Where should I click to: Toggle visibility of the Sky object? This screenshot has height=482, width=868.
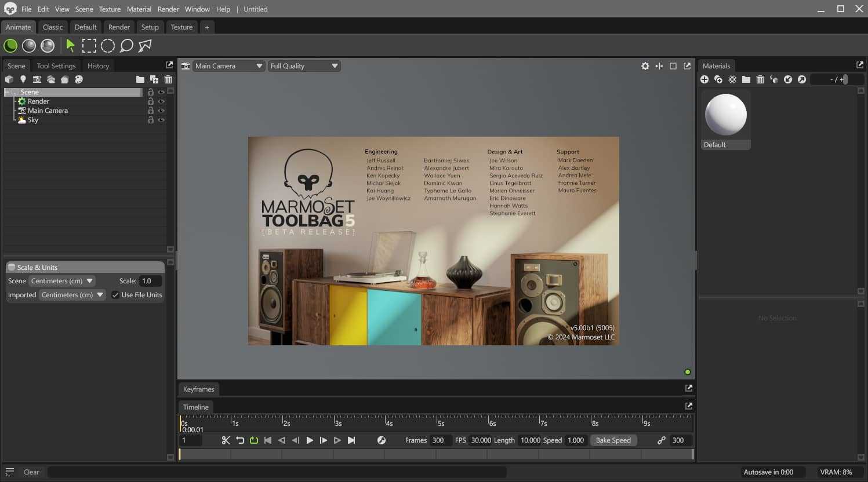161,120
